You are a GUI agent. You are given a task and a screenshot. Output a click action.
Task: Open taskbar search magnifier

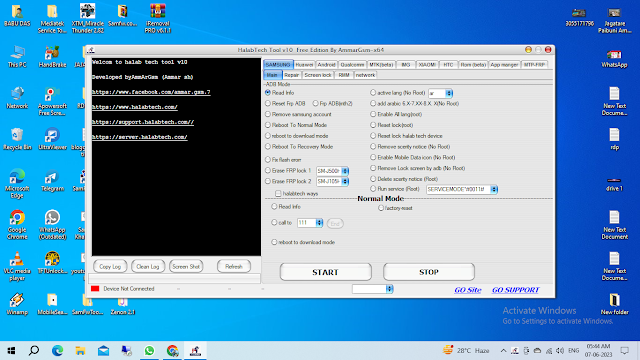click(x=34, y=351)
